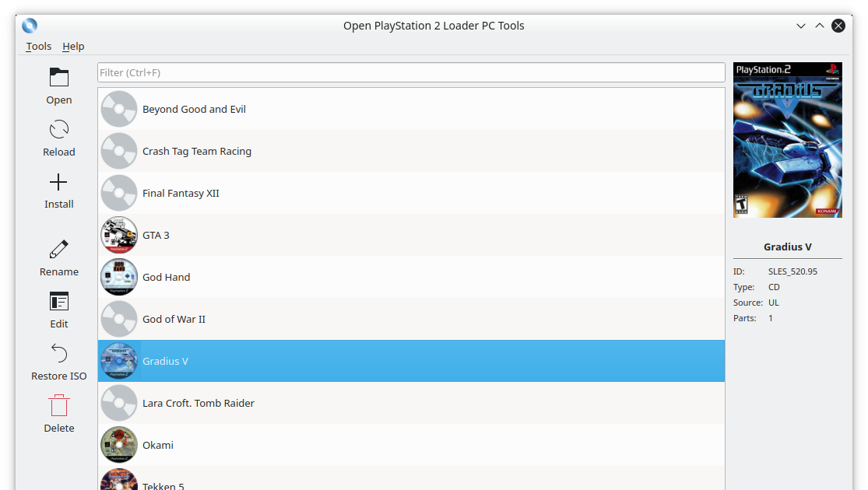This screenshot has width=868, height=490.
Task: Click the Rename pencil icon
Action: 58,250
